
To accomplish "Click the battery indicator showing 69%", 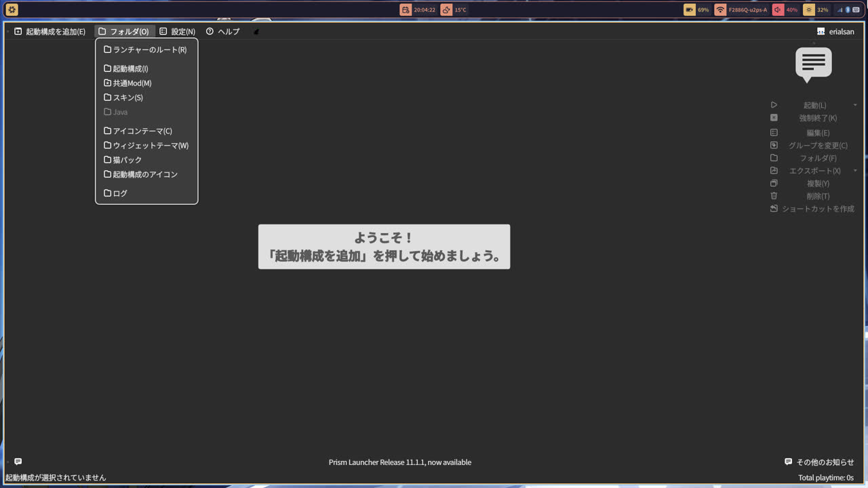I will point(697,9).
